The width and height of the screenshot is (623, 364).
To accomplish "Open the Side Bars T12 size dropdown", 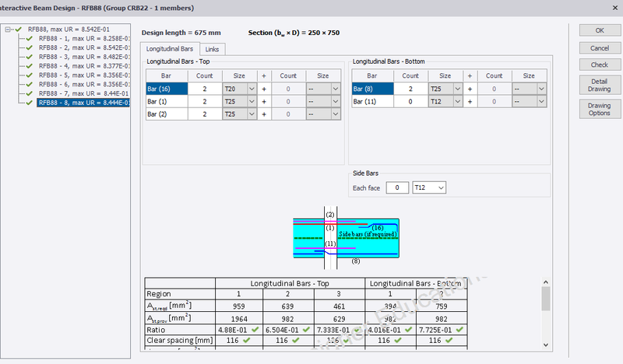I will point(441,187).
